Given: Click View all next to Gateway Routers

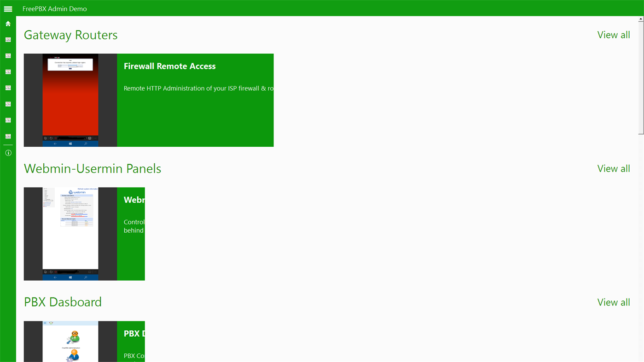Looking at the screenshot, I should click(x=613, y=34).
